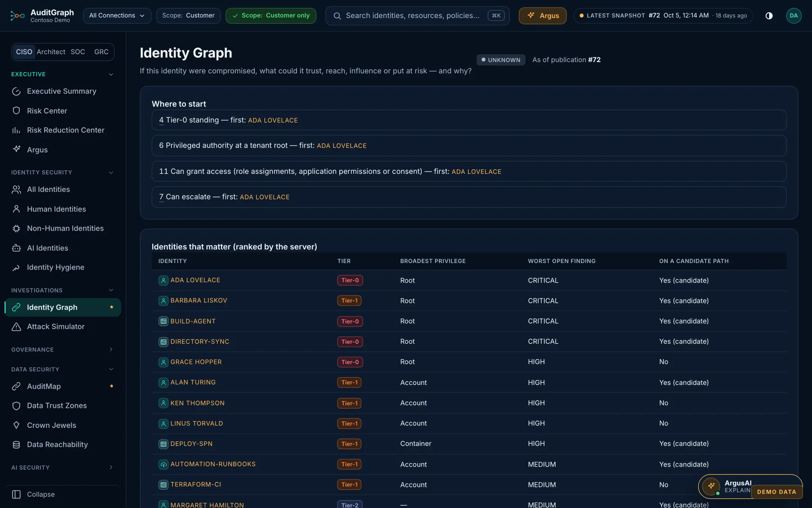Image resolution: width=812 pixels, height=508 pixels.
Task: Click the Attack Simulator warning icon
Action: pos(16,327)
